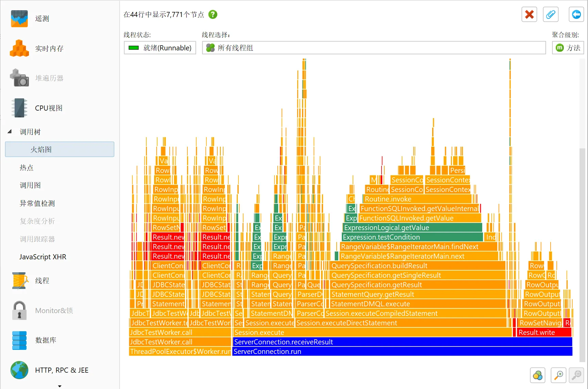Screen dimensions: 588x389
Task: Change aggregation level via the 方法 dropdown
Action: 567,48
